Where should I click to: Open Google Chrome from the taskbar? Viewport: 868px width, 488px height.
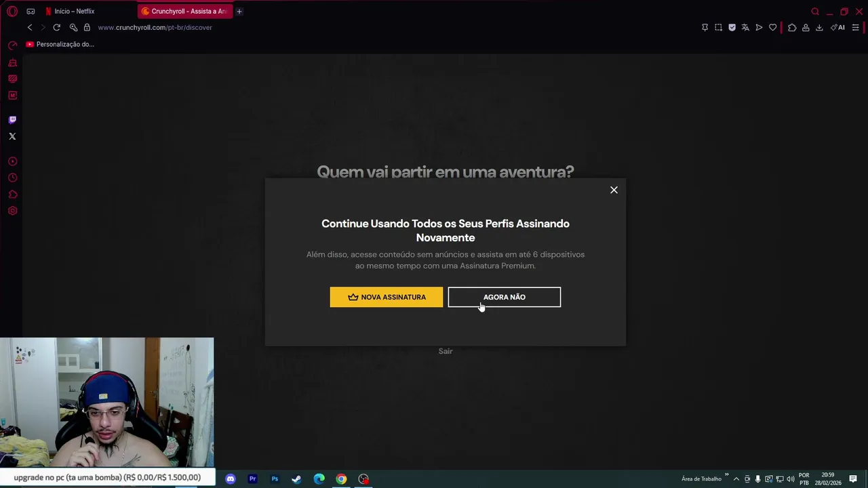(341, 479)
